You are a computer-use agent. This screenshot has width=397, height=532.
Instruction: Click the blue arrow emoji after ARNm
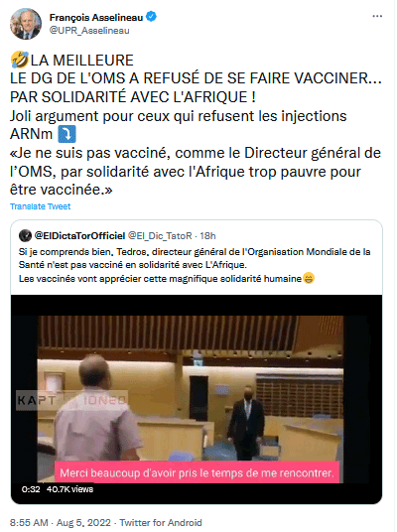[x=66, y=134]
